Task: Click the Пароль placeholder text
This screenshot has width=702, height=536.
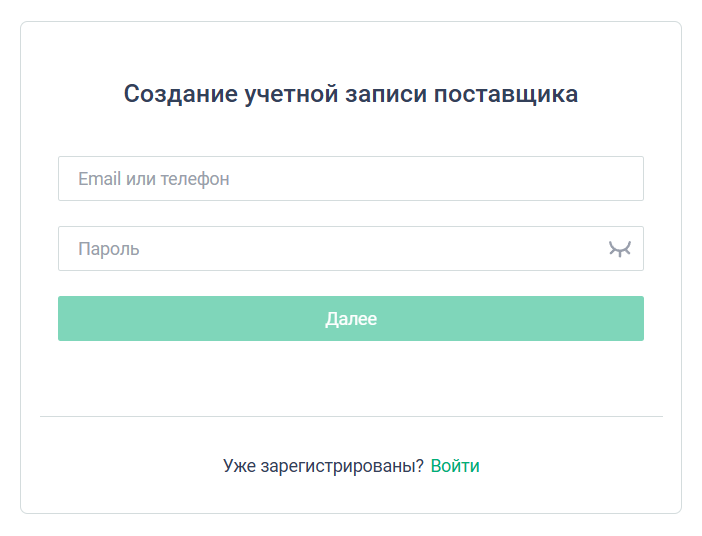Action: tap(109, 249)
